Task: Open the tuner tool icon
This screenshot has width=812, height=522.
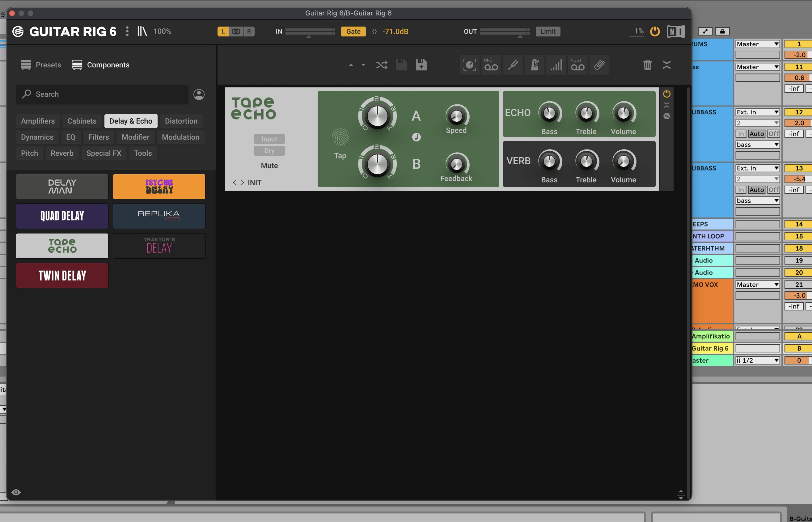Action: [x=513, y=65]
